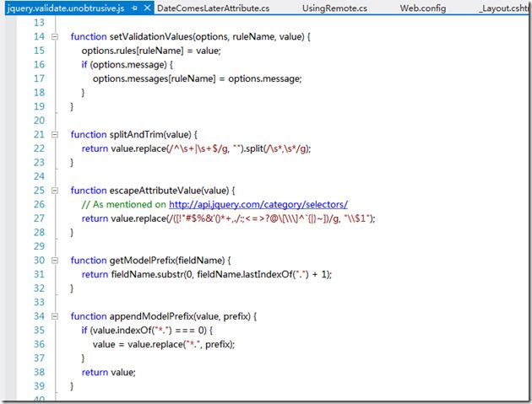Click on 'appendModelPrefix' function name
Screen dimensions: 532x404
pos(152,316)
